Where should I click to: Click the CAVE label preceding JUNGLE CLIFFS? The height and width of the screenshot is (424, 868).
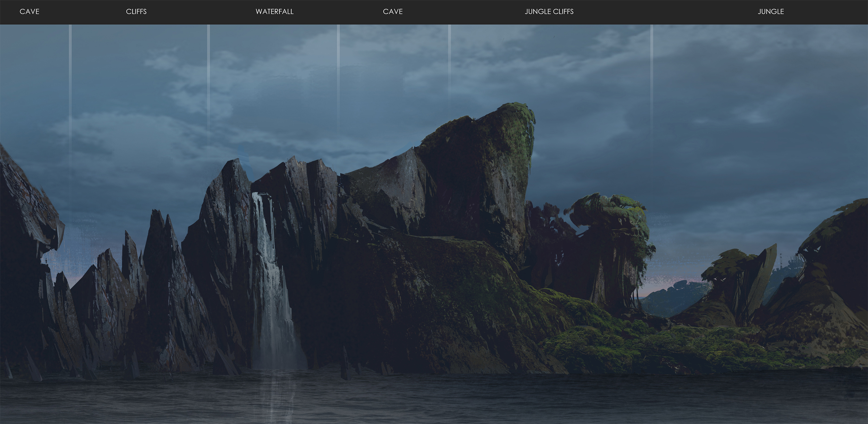tap(393, 11)
